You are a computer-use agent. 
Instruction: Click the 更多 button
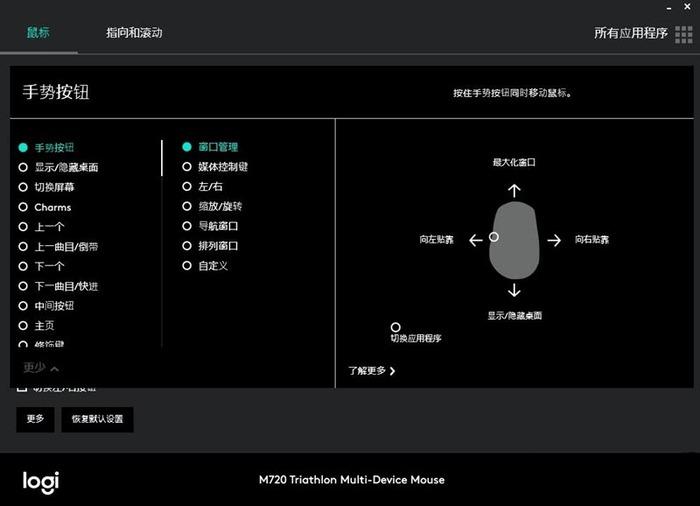point(35,419)
